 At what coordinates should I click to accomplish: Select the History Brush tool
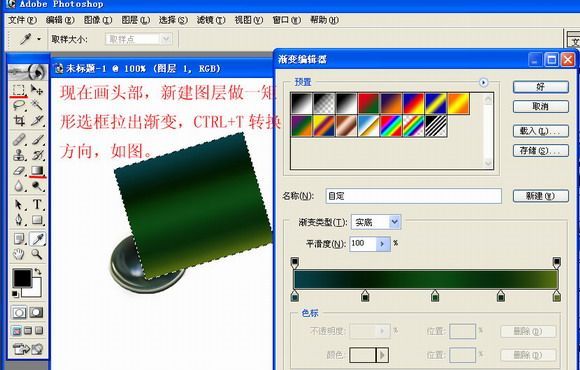coord(37,155)
